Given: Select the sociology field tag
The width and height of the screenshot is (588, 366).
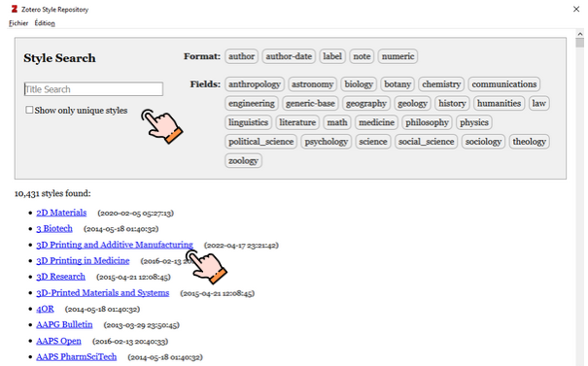Looking at the screenshot, I should tap(483, 142).
